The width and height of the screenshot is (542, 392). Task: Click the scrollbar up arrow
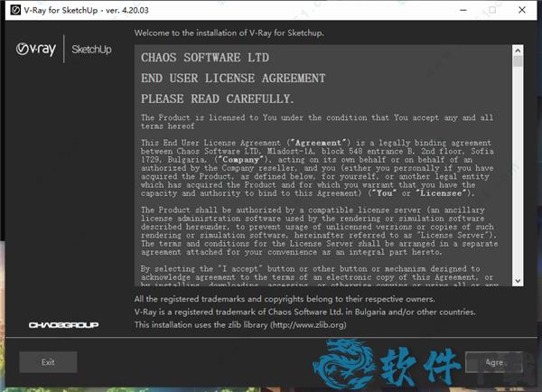coord(518,47)
